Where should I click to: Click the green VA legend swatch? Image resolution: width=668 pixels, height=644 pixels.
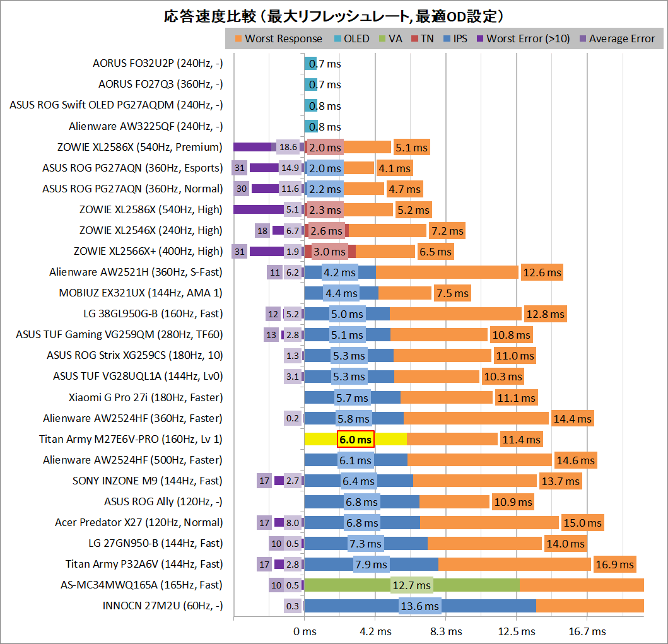(x=382, y=38)
